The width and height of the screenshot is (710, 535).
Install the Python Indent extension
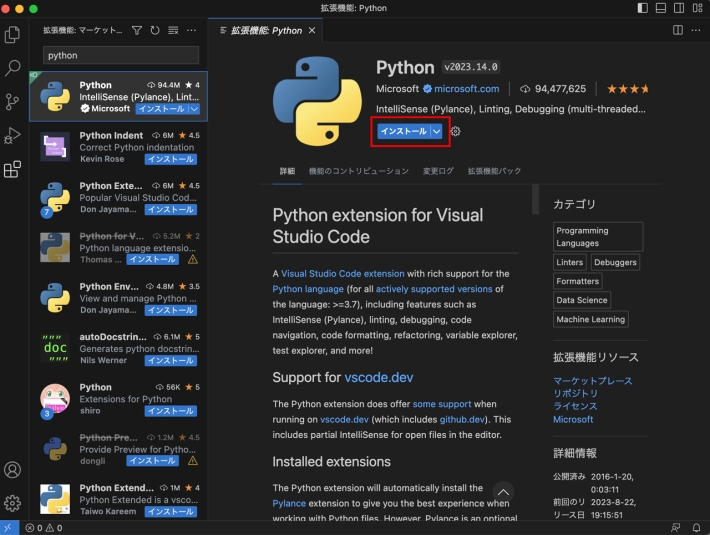click(171, 159)
